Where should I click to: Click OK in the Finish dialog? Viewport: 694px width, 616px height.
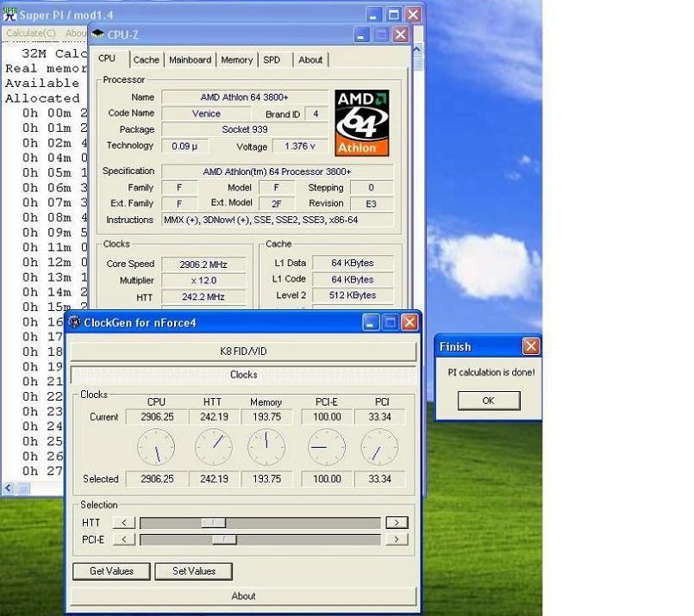click(x=489, y=401)
